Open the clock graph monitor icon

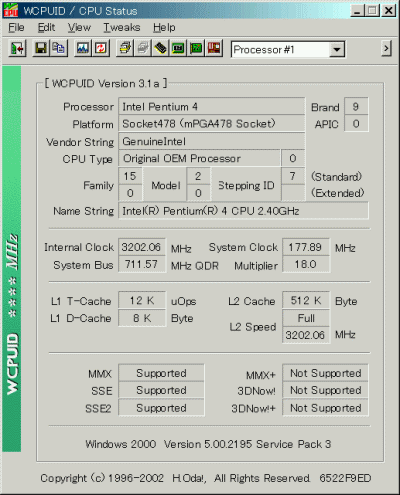[83, 49]
